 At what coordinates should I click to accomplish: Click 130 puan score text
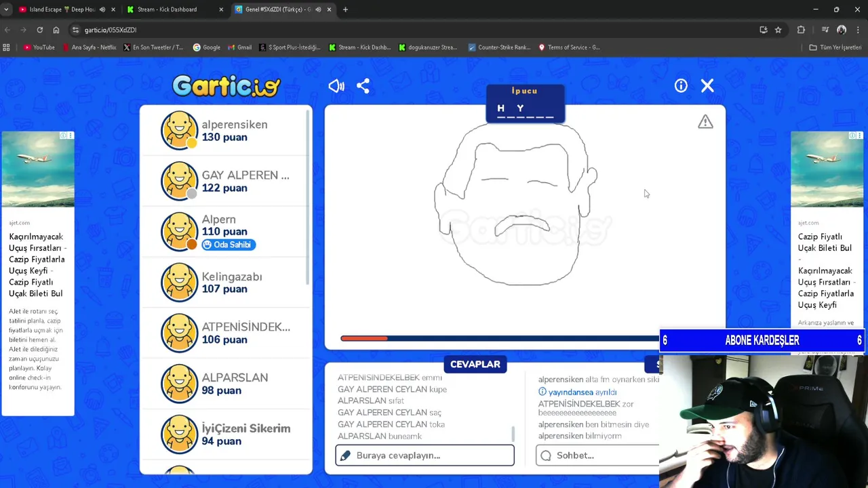tap(224, 137)
